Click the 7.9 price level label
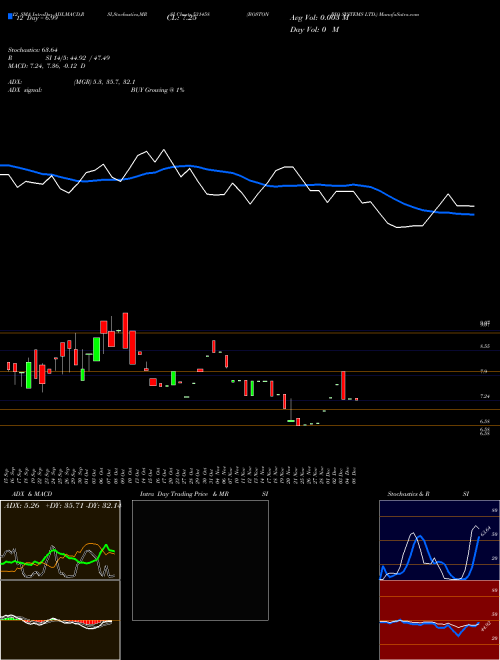 [484, 371]
